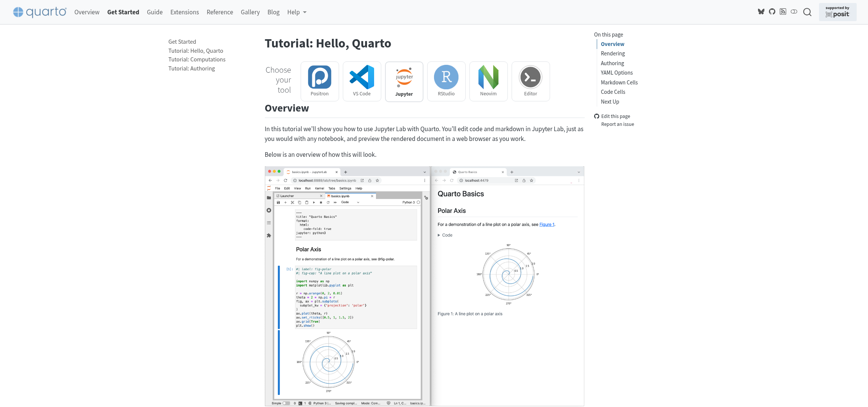868x407 pixels.
Task: Open the Gallery nav item
Action: [x=250, y=12]
